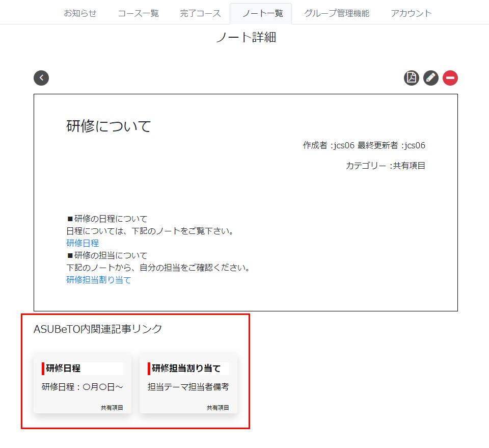Follow the blue 研修日程 link in the note body

coord(83,243)
